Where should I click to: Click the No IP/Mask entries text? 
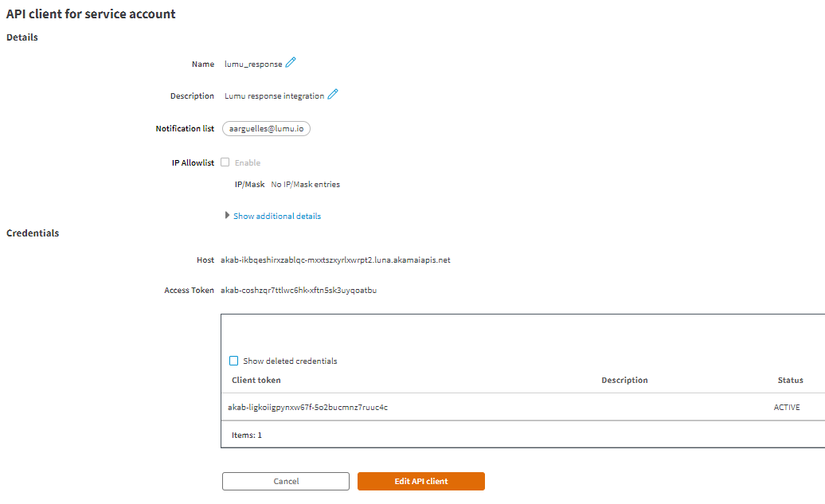305,185
